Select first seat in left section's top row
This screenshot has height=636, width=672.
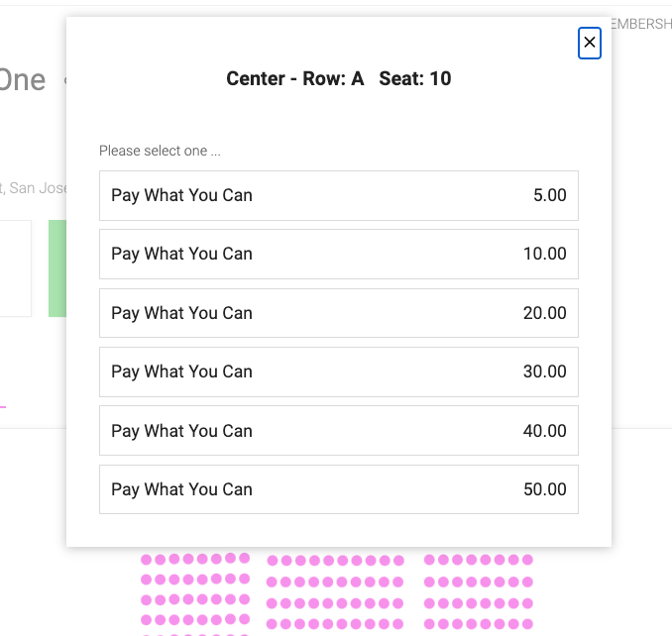pos(146,560)
